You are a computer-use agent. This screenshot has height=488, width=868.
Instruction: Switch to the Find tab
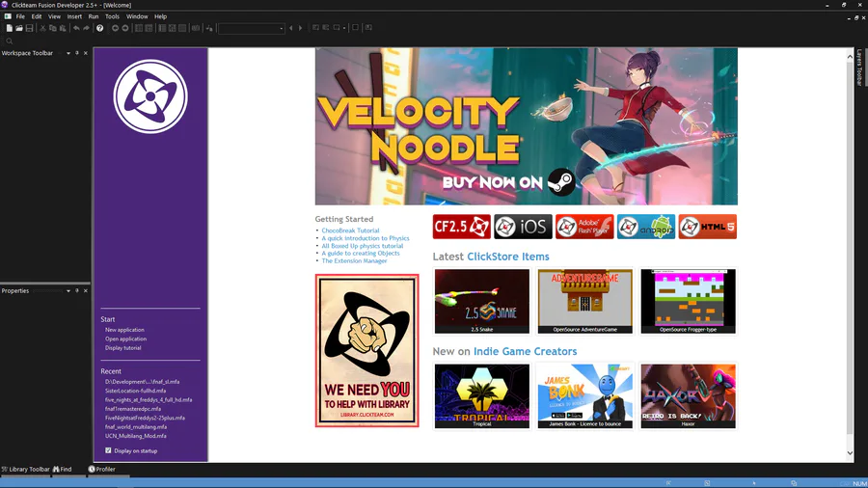pos(63,469)
